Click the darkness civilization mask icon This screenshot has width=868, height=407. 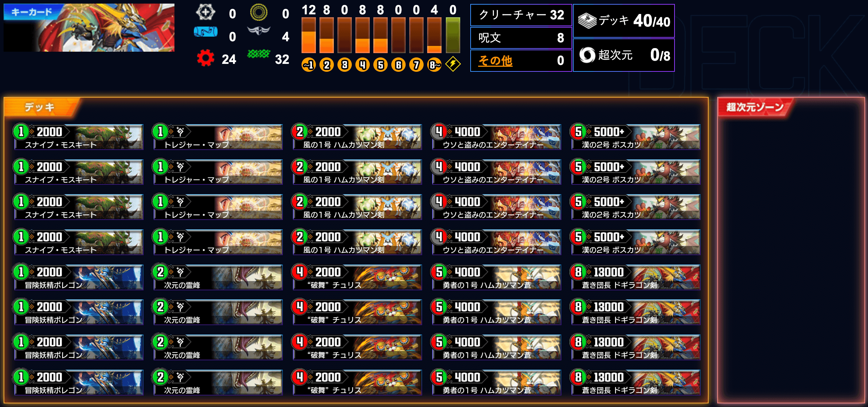click(259, 31)
